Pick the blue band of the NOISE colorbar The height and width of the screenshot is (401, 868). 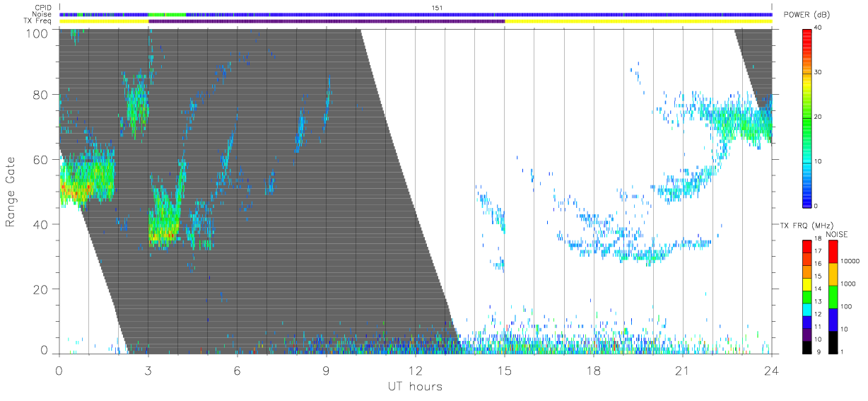coord(833,320)
